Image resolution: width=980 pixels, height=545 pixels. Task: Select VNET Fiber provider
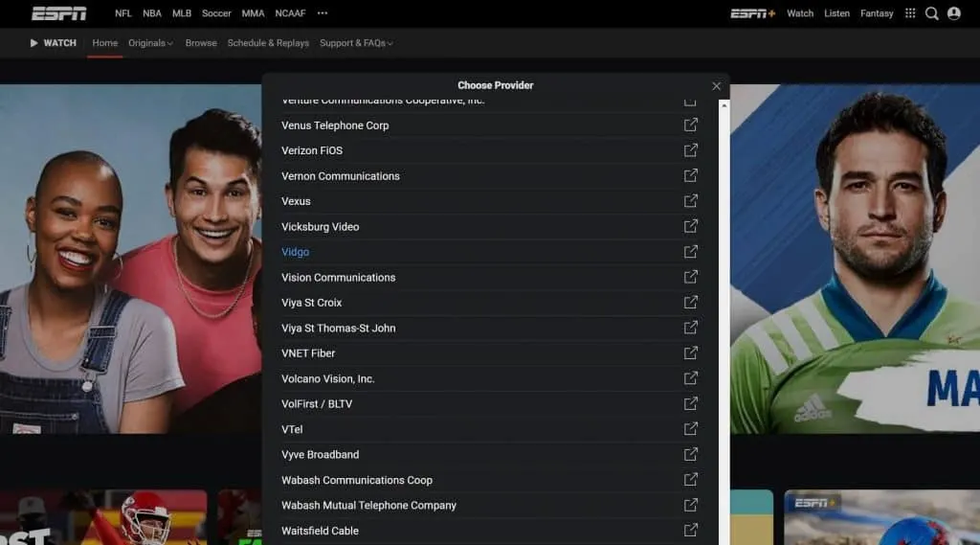point(308,353)
